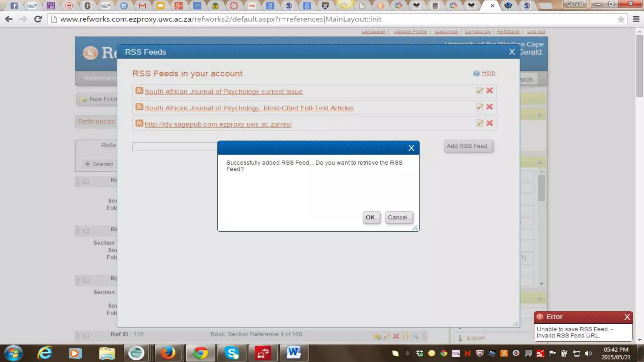The width and height of the screenshot is (644, 362).
Task: Tick the first reference checkbox in list
Action: (86, 182)
